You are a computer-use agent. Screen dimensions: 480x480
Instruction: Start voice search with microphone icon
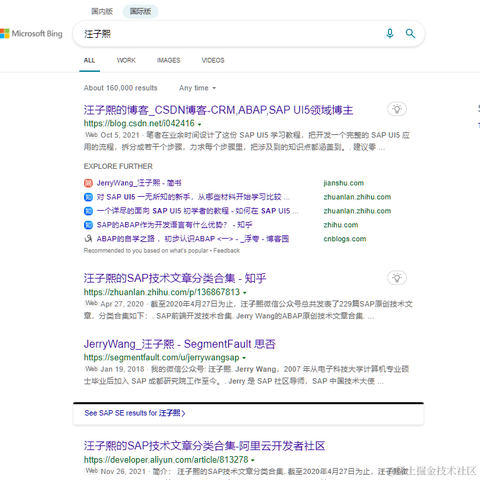click(x=390, y=33)
